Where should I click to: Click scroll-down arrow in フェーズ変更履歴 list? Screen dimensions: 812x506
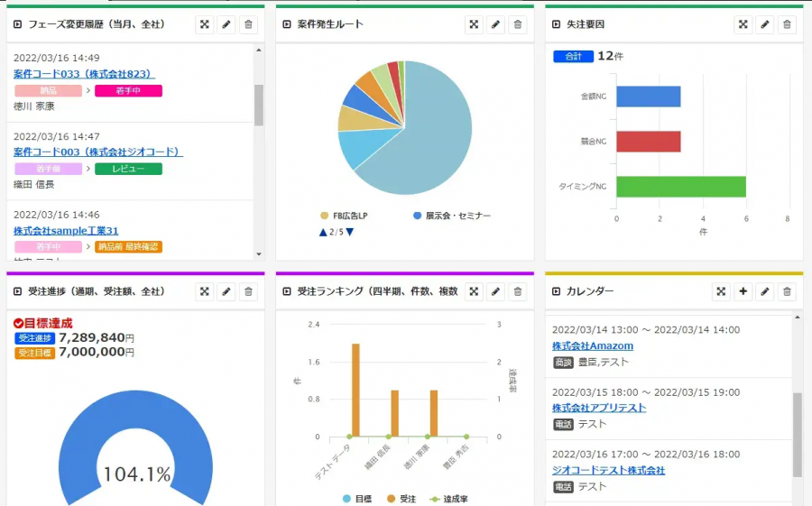[259, 254]
